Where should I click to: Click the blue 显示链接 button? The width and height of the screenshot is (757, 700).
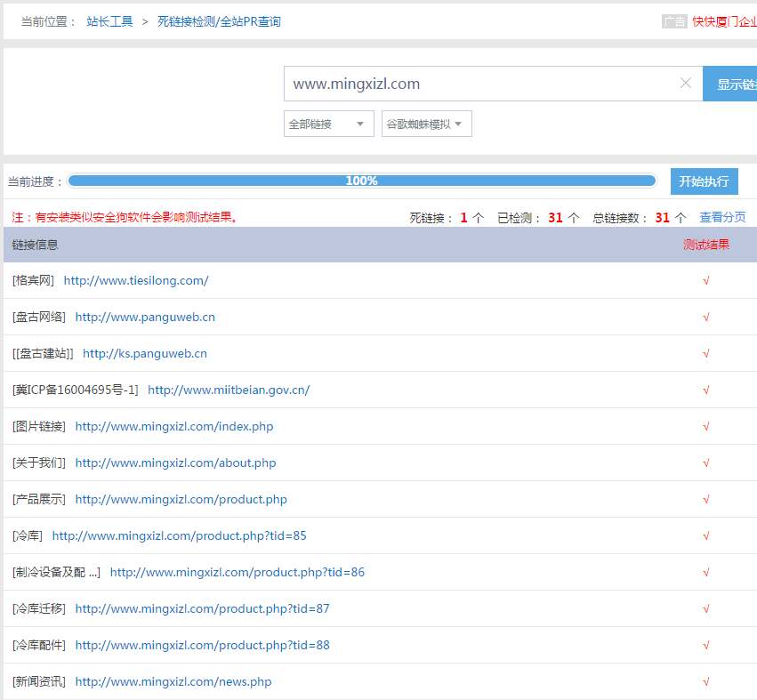coord(735,82)
